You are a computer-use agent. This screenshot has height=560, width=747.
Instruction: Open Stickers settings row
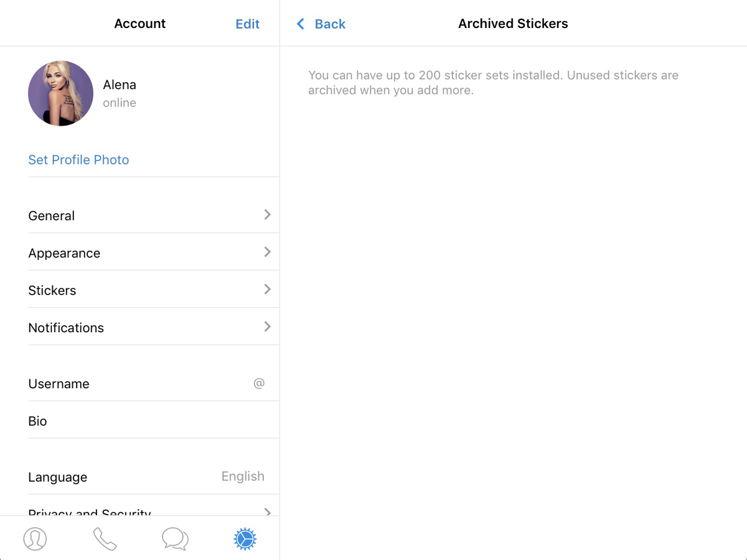pos(153,290)
